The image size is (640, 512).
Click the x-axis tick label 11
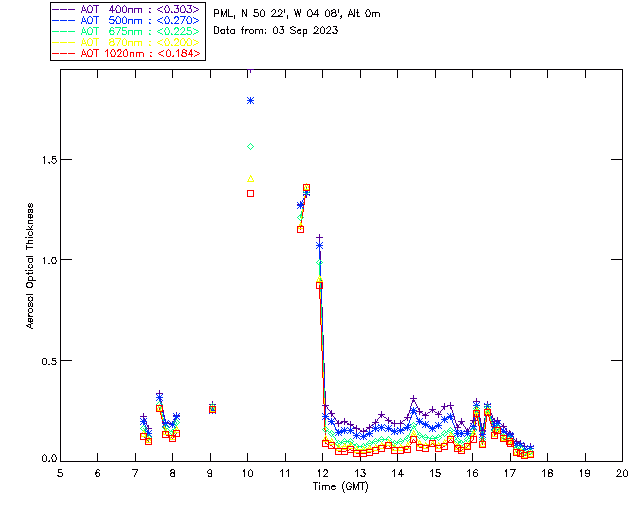click(285, 473)
